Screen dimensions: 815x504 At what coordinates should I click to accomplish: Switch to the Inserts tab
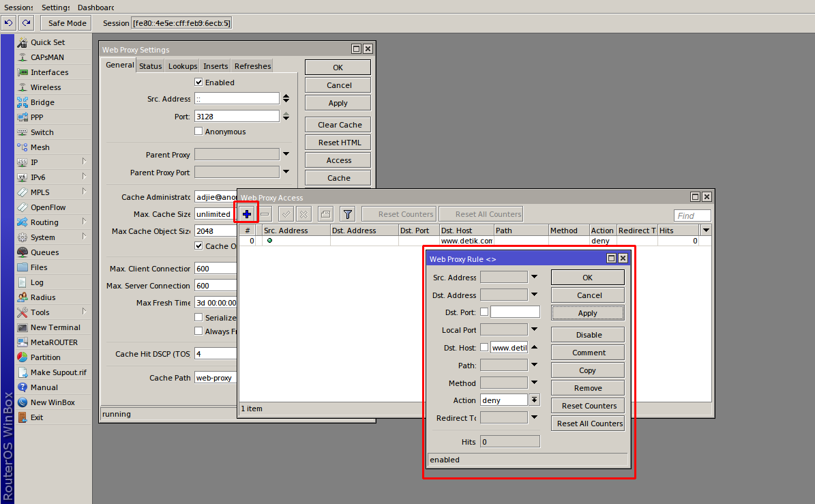(216, 66)
